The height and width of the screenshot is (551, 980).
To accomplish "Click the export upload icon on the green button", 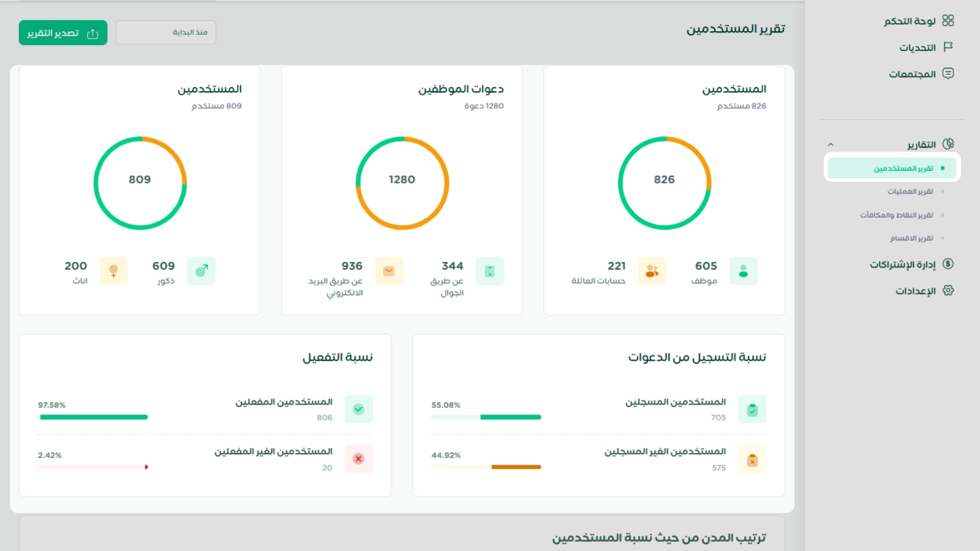I will tap(93, 33).
